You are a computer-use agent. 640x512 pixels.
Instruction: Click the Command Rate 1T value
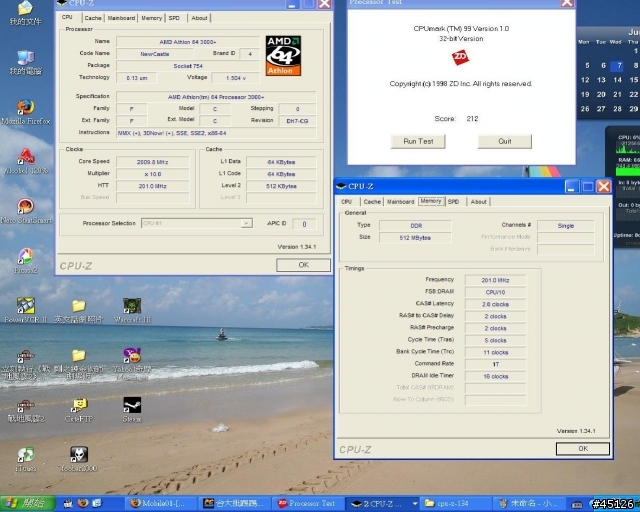[x=495, y=364]
